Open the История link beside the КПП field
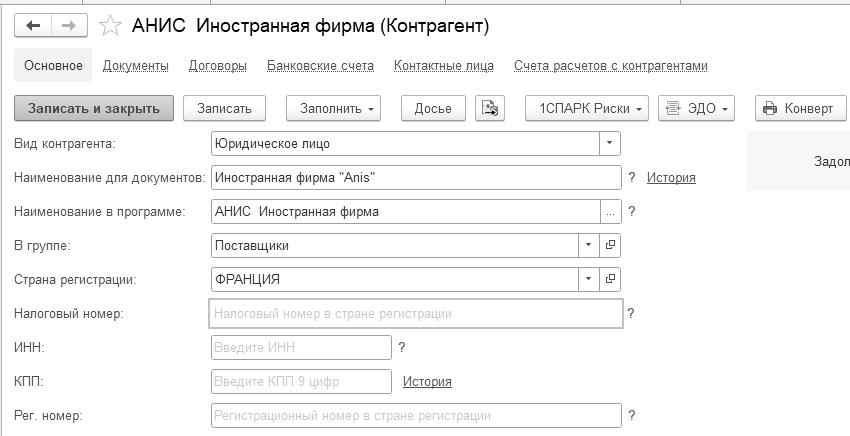 (x=427, y=381)
